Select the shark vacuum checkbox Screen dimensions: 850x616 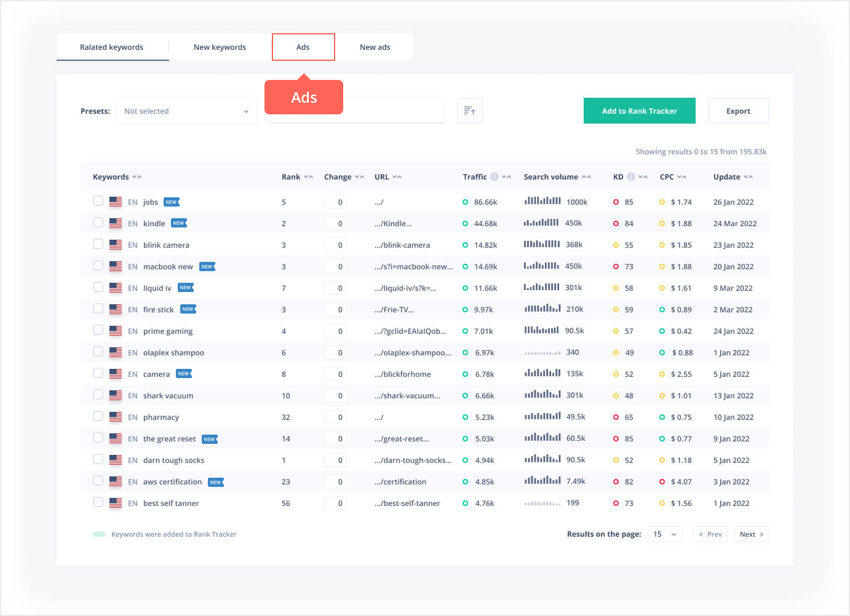[98, 395]
